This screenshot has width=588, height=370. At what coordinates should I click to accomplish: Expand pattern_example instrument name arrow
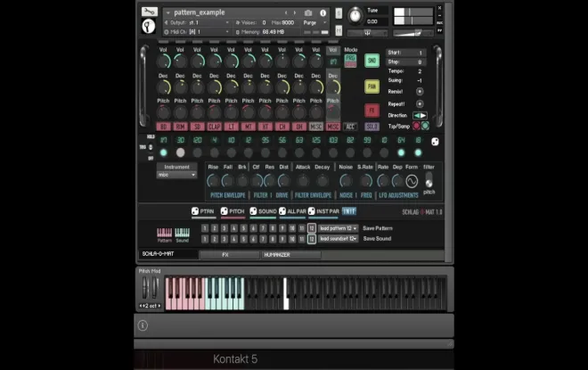click(168, 12)
